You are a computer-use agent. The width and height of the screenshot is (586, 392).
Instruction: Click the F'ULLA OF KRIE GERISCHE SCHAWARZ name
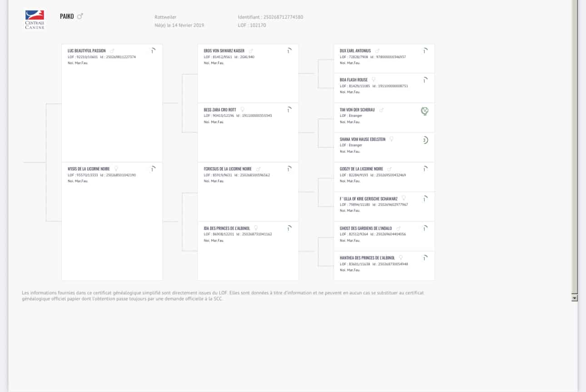point(369,198)
